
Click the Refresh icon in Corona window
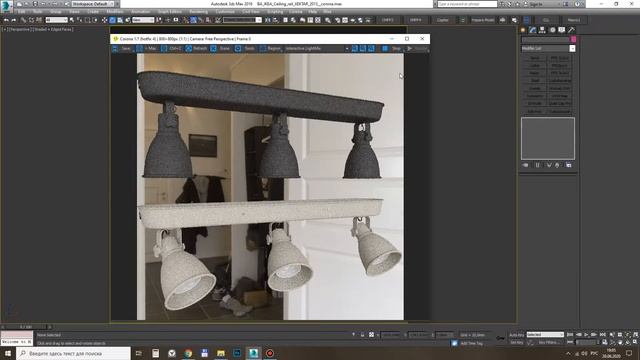(189, 49)
